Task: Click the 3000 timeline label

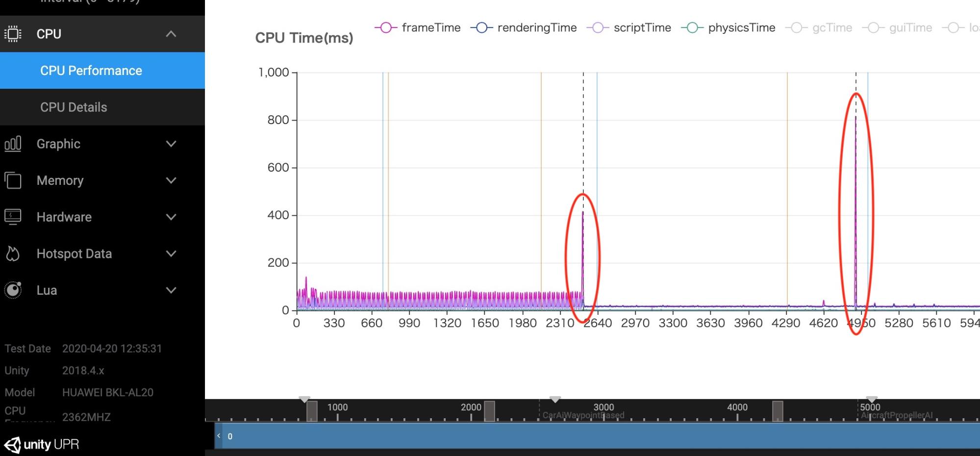Action: pos(603,407)
